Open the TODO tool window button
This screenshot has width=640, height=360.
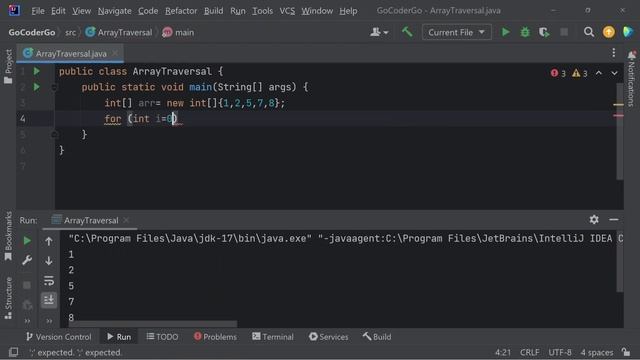pyautogui.click(x=162, y=337)
